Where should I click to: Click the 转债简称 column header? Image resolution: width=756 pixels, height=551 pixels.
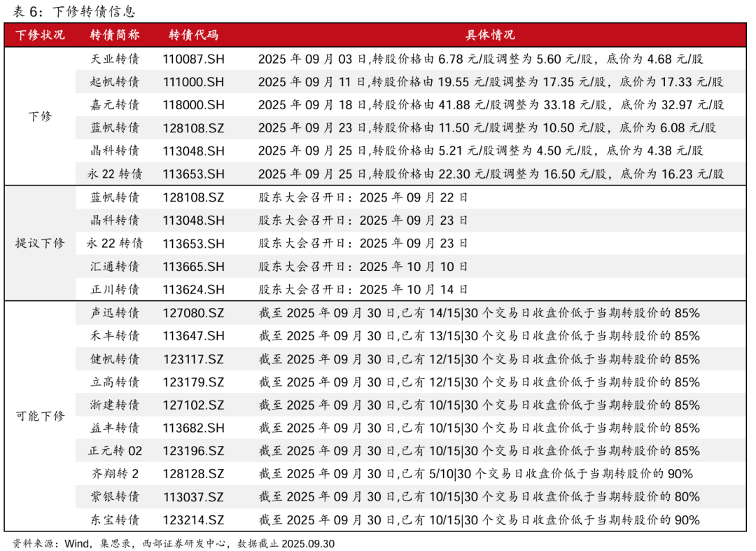[x=115, y=35]
